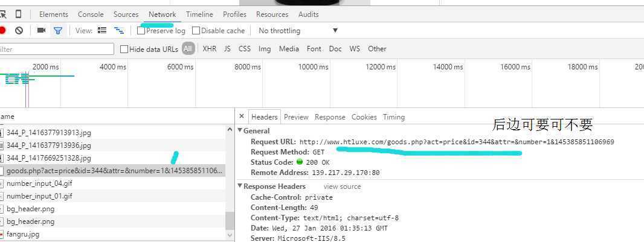Clear network log with the circle-slash icon
This screenshot has width=644, height=242.
(x=19, y=30)
